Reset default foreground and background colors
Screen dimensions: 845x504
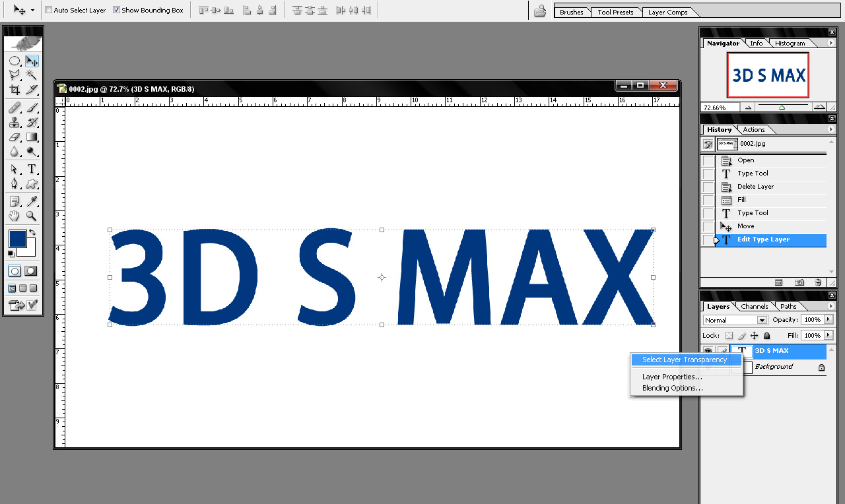tap(11, 253)
